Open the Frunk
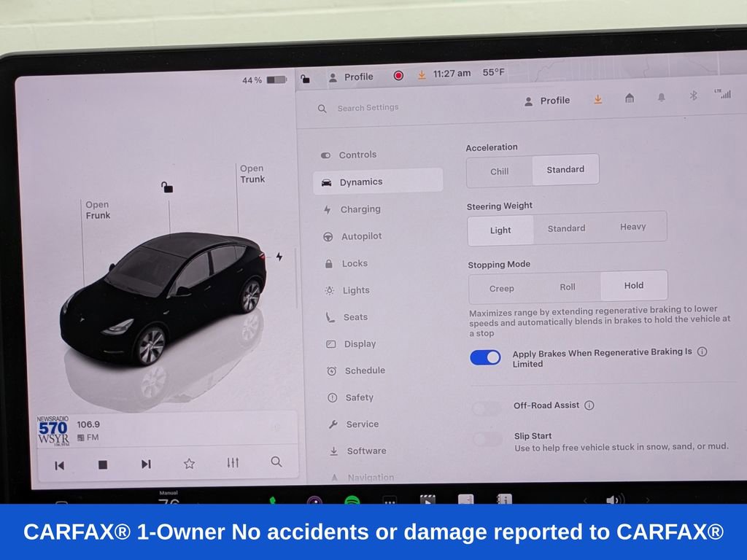This screenshot has height=560, width=747. coord(98,210)
